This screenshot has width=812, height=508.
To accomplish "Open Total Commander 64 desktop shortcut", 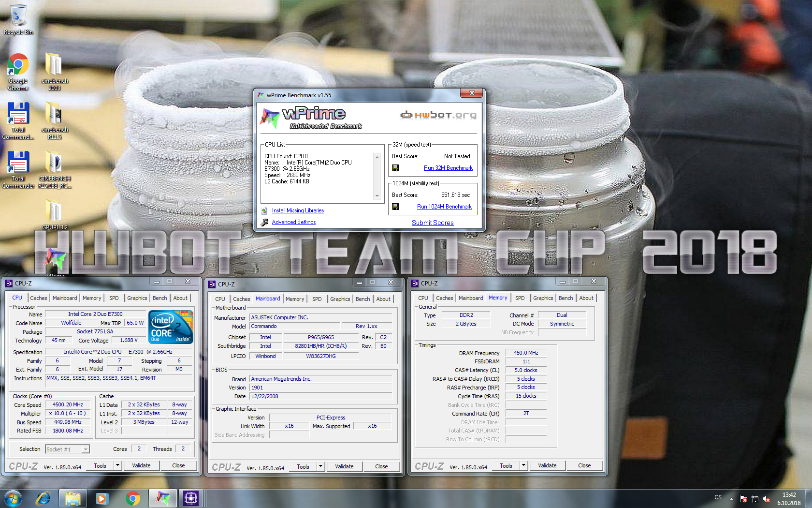I will (18, 120).
